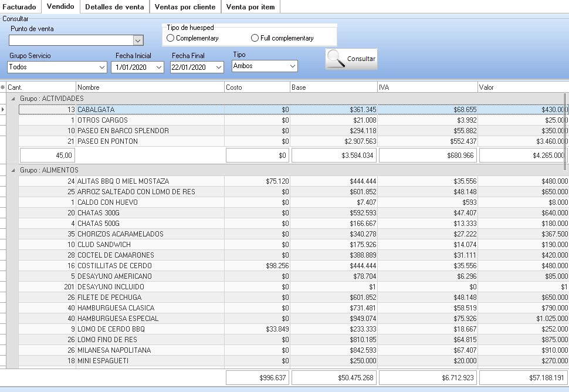Select the Full complementary radio option
The width and height of the screenshot is (569, 392).
255,38
